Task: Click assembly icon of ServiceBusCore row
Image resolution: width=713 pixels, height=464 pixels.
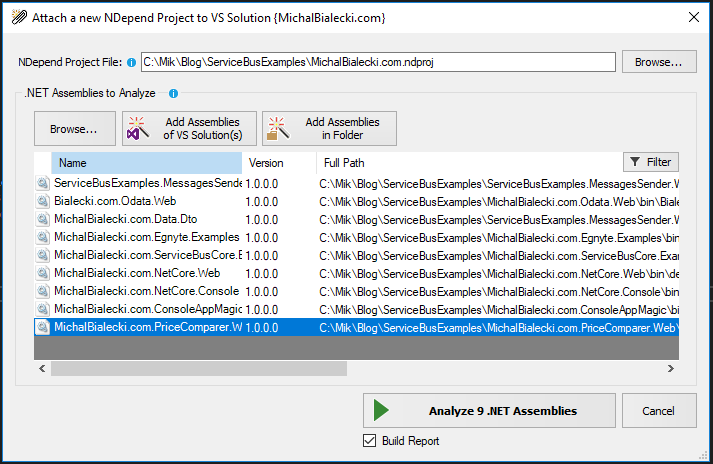Action: (x=43, y=255)
